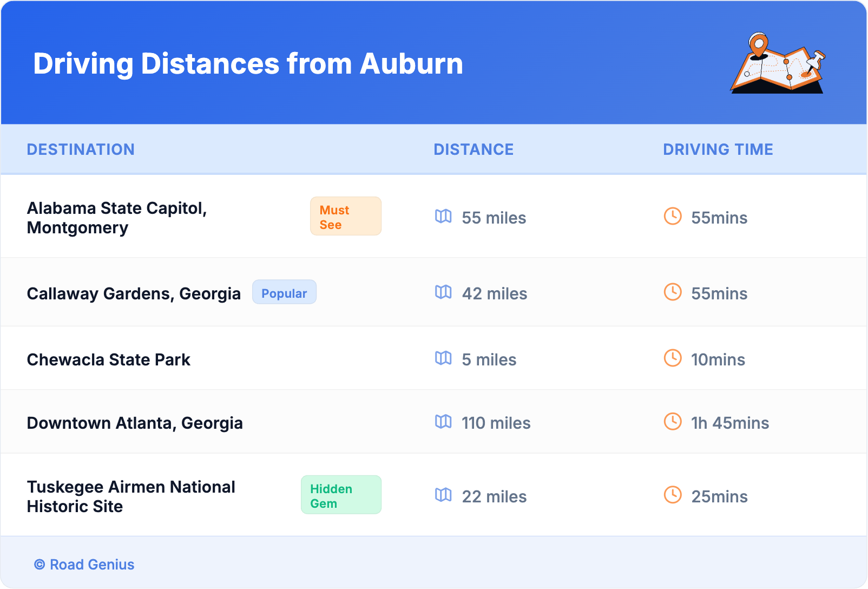Viewport: 868px width, 589px height.
Task: Select the Popular badge
Action: tap(284, 293)
